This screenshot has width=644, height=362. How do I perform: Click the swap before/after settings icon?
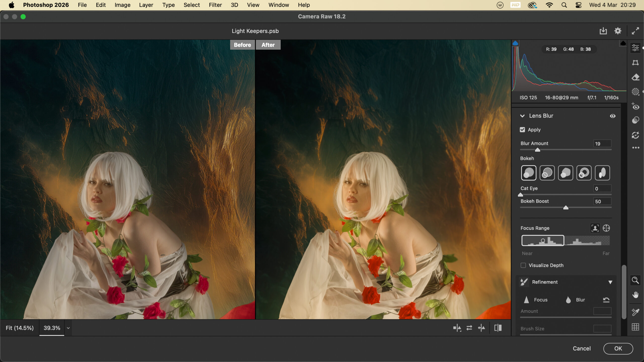tap(469, 328)
